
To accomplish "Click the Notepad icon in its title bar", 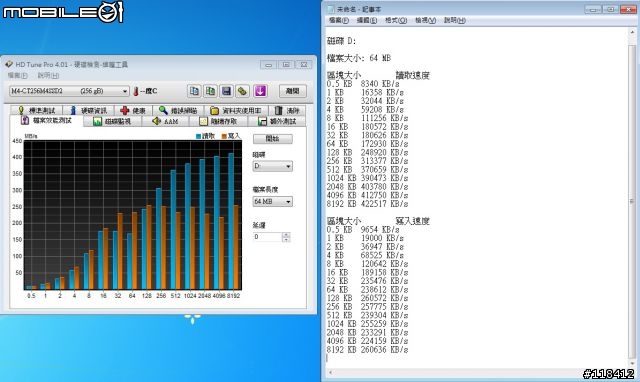I will point(331,9).
